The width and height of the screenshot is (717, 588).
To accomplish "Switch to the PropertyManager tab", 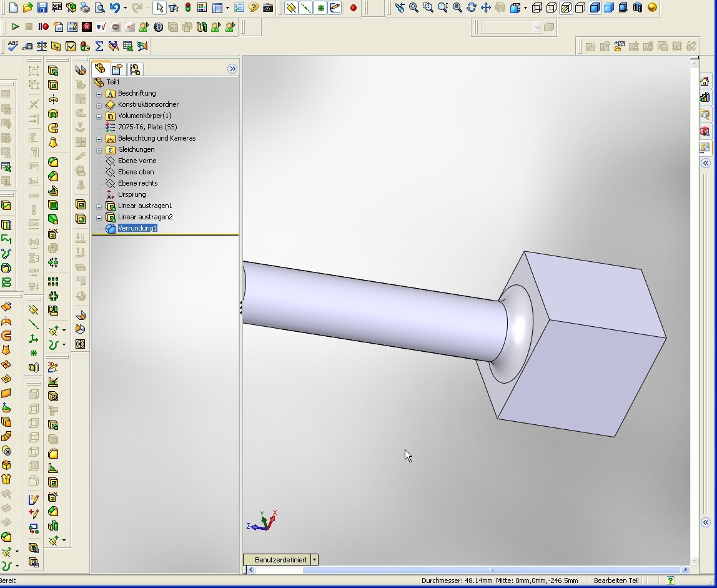I will click(x=117, y=69).
